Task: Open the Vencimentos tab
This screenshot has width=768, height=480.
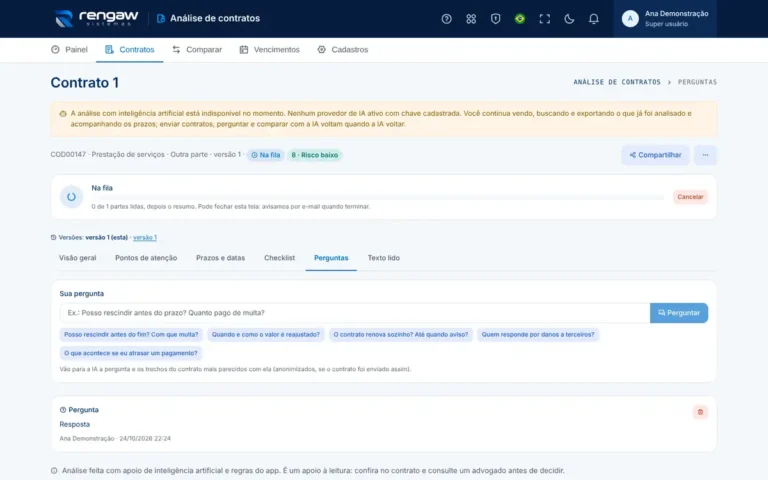Action: pyautogui.click(x=269, y=49)
